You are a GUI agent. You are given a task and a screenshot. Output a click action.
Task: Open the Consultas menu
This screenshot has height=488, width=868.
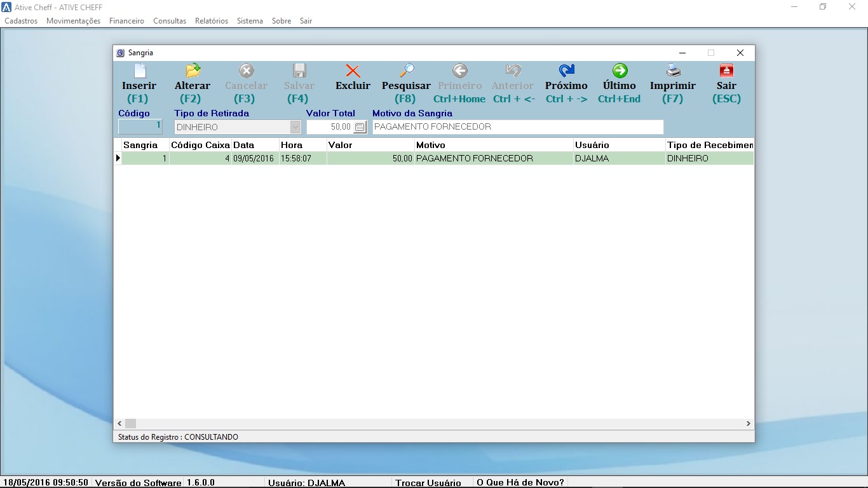(x=170, y=21)
